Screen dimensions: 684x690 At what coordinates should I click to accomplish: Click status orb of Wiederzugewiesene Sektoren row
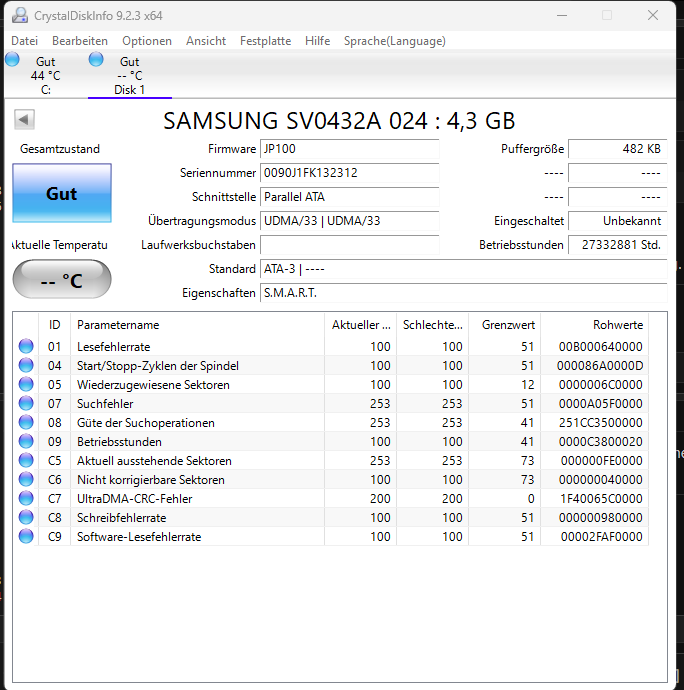[x=26, y=384]
